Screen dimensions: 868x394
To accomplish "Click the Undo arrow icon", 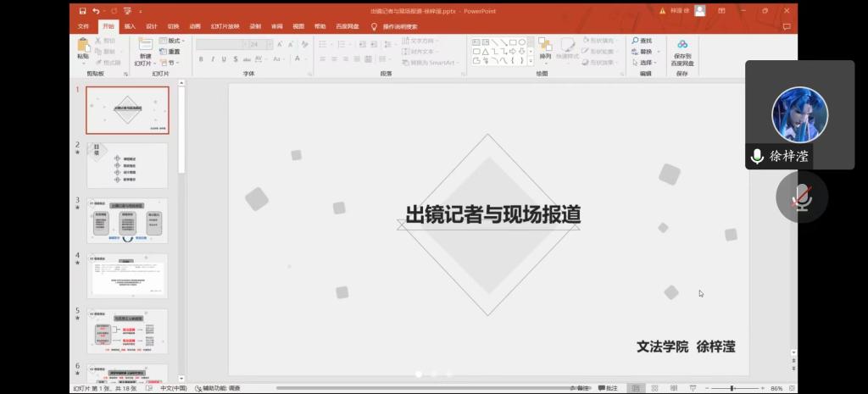I will [x=96, y=11].
